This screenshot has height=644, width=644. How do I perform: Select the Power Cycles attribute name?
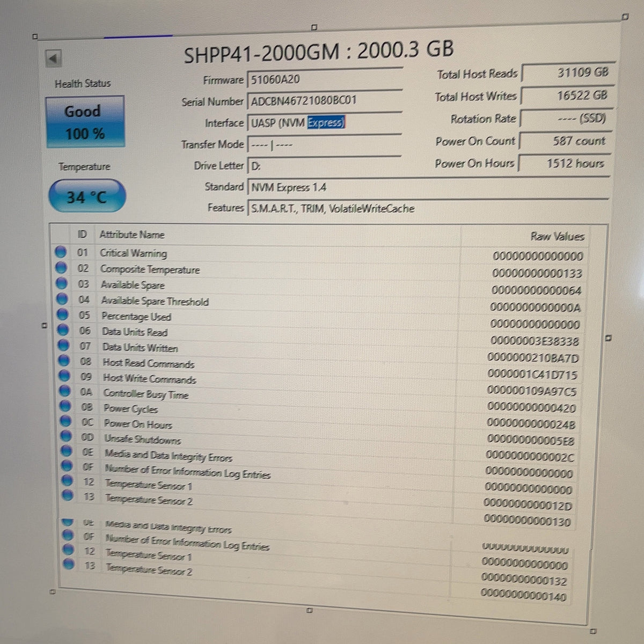(x=130, y=409)
